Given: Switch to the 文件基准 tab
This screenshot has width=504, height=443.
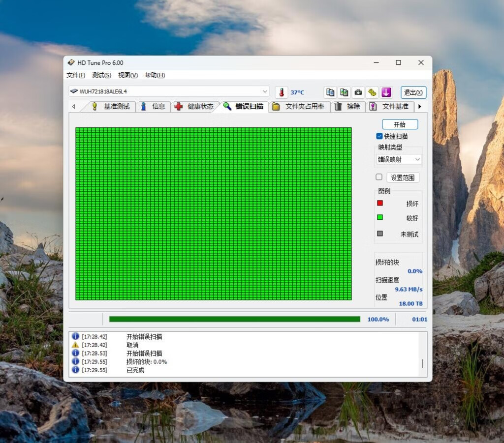Looking at the screenshot, I should [390, 107].
